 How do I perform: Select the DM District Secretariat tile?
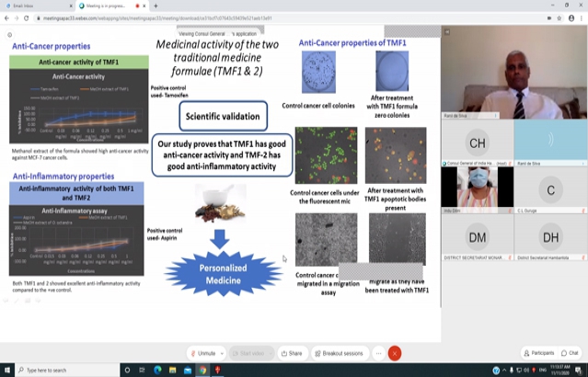[x=477, y=237]
